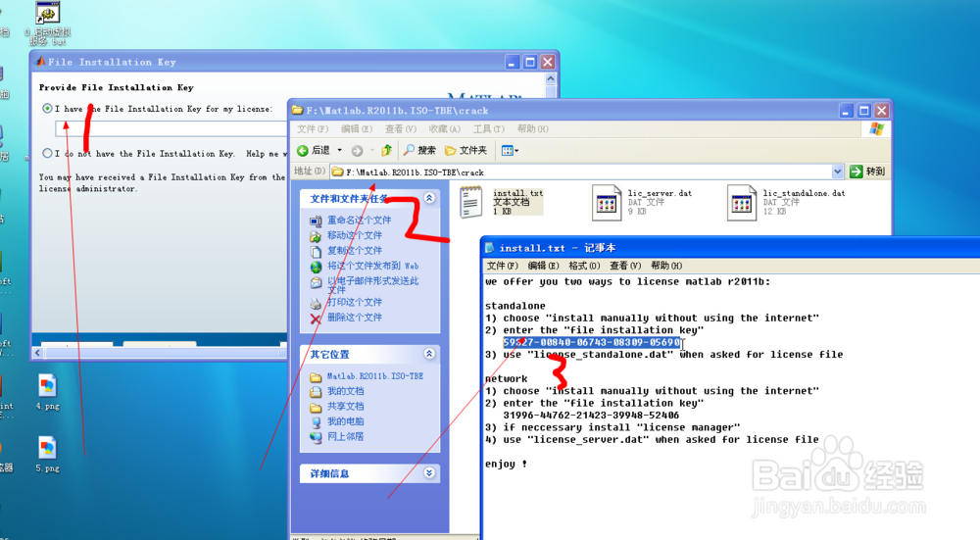Open 我的电脑 location link
Viewport: 980px width, 540px height.
(345, 421)
